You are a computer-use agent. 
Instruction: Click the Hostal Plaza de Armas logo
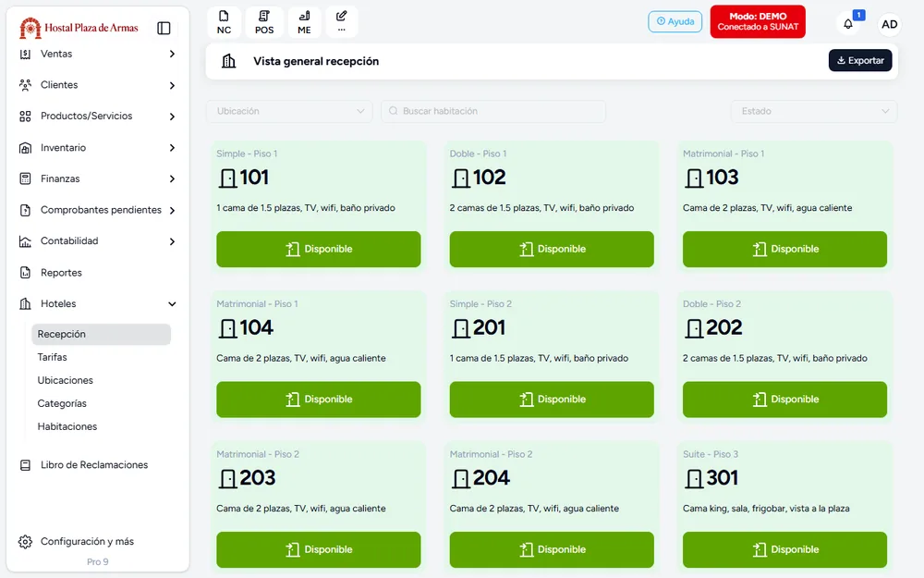click(x=79, y=28)
